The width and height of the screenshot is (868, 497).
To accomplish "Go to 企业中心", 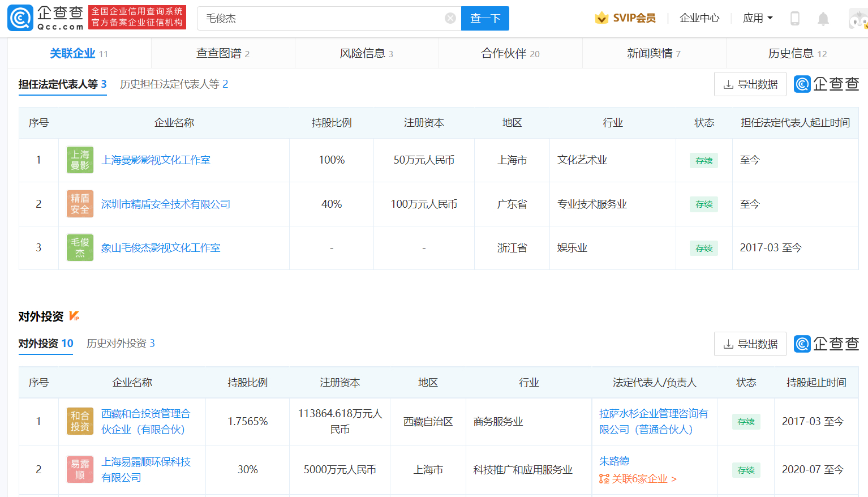I will [x=699, y=18].
